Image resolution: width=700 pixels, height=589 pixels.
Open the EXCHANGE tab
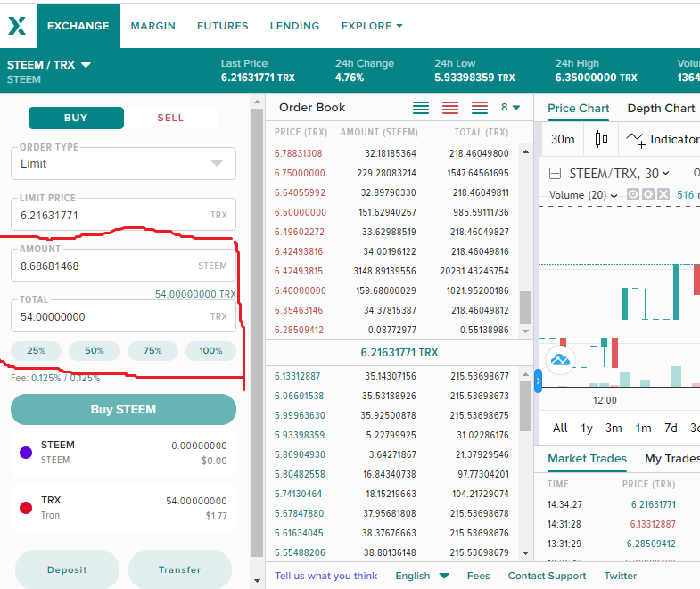click(x=78, y=26)
